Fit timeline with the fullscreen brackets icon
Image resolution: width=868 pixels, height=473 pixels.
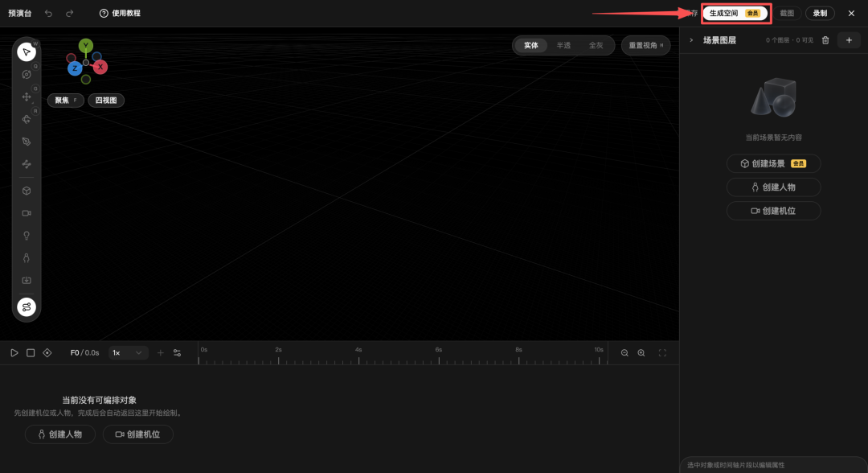click(x=662, y=353)
